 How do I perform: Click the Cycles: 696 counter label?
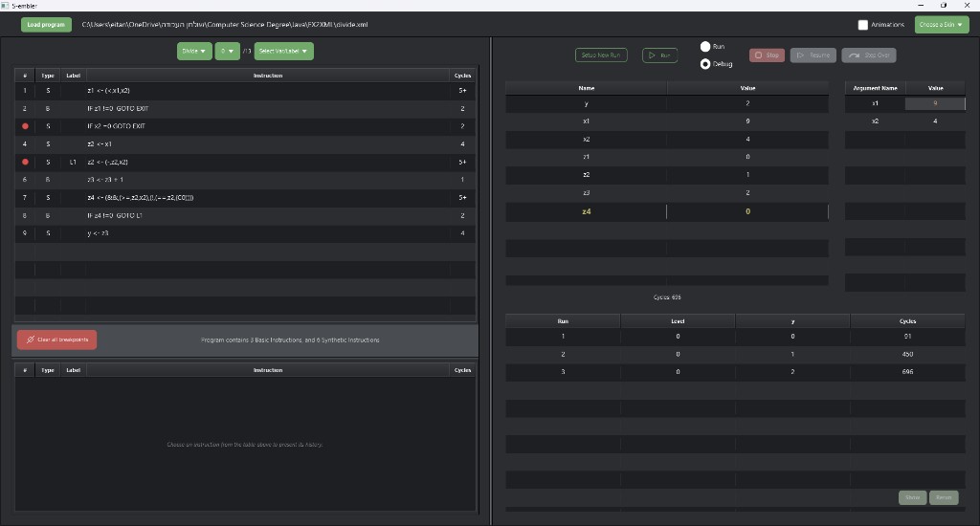click(x=667, y=297)
